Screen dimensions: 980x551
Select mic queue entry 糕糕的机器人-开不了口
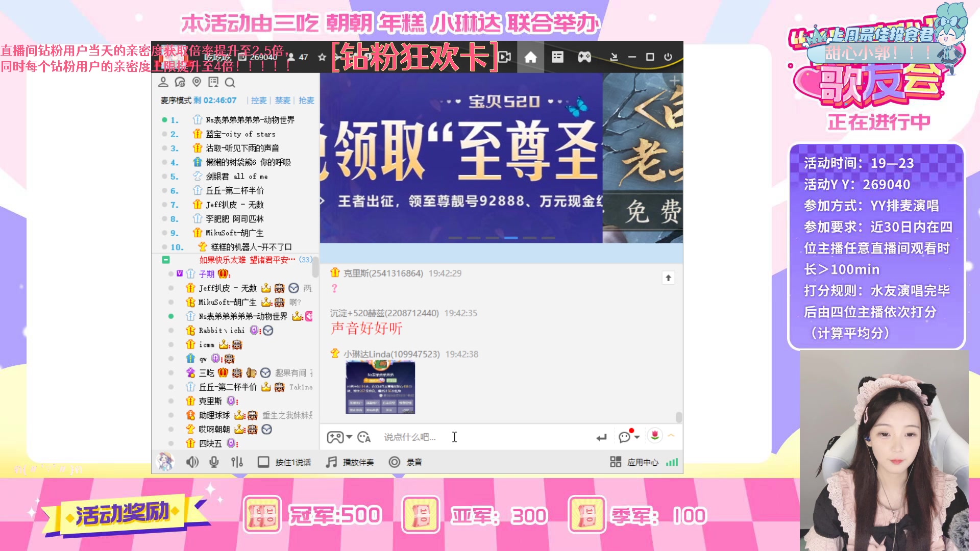point(236,247)
